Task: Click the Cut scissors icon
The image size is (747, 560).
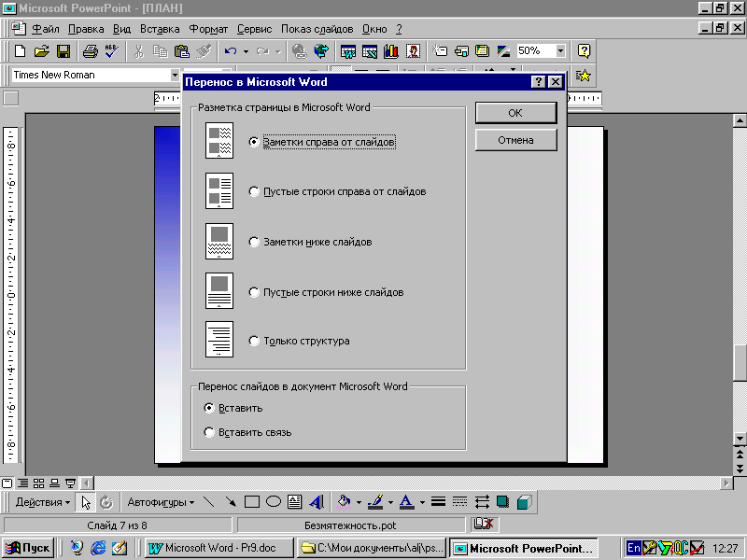Action: point(138,51)
